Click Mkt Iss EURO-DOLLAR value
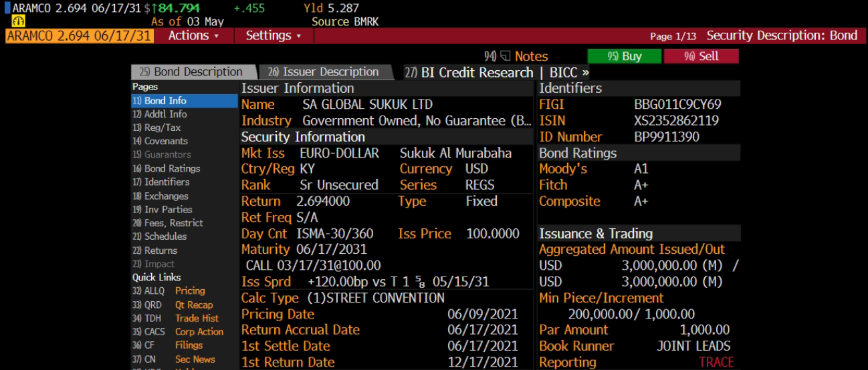Viewport: 868px width, 370px height. click(339, 153)
